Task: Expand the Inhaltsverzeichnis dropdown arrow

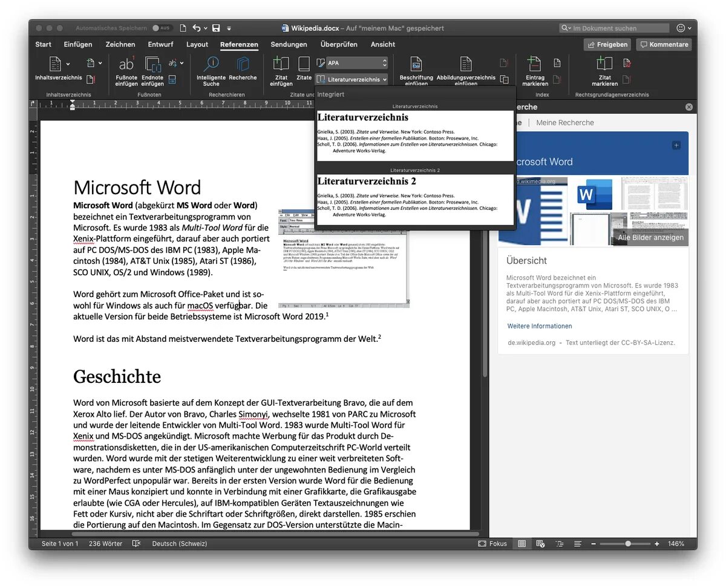Action: (68, 64)
